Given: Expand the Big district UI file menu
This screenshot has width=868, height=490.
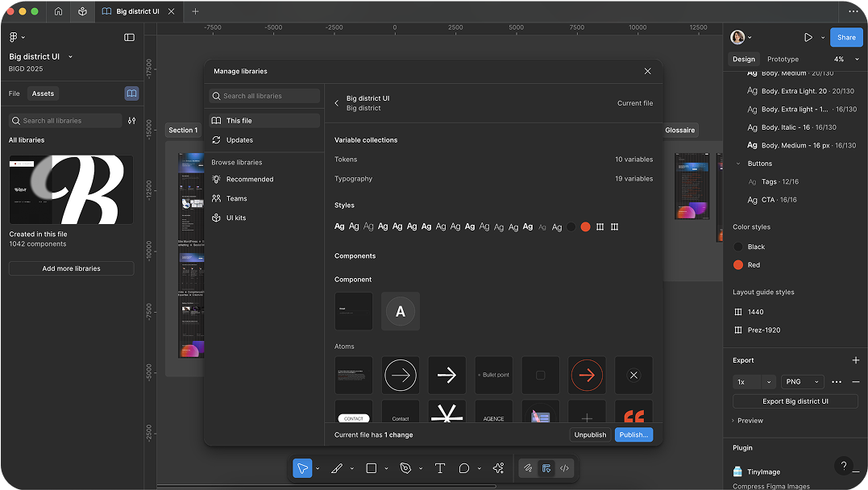Looking at the screenshot, I should click(x=70, y=56).
